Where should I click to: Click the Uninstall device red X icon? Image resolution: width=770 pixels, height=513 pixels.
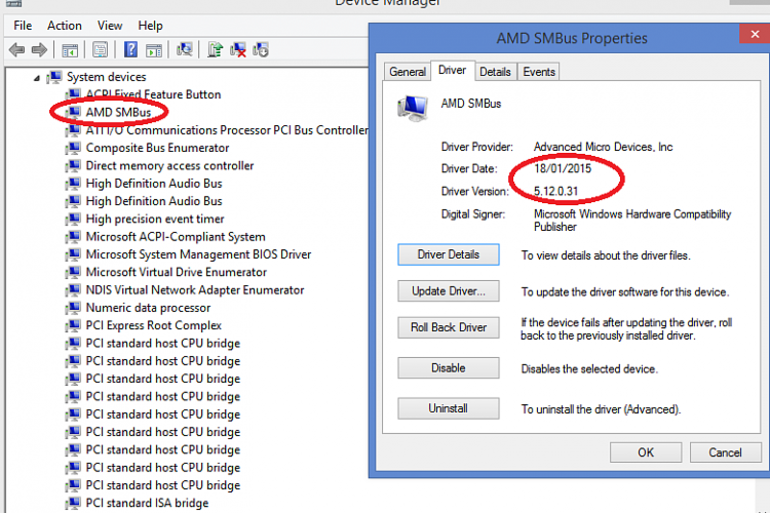238,49
